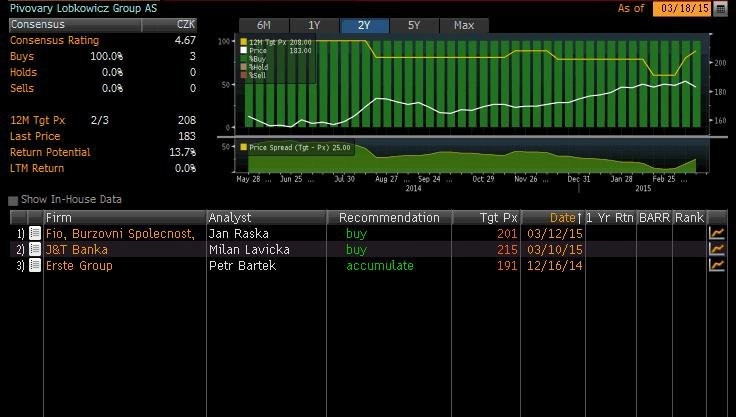Sort table by Tgt Px column header

[x=486, y=217]
